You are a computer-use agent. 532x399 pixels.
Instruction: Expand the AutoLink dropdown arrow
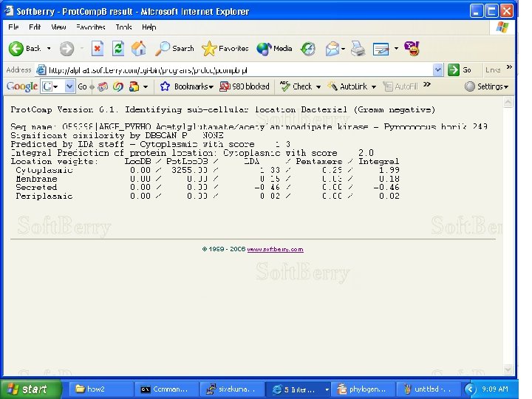click(x=374, y=87)
